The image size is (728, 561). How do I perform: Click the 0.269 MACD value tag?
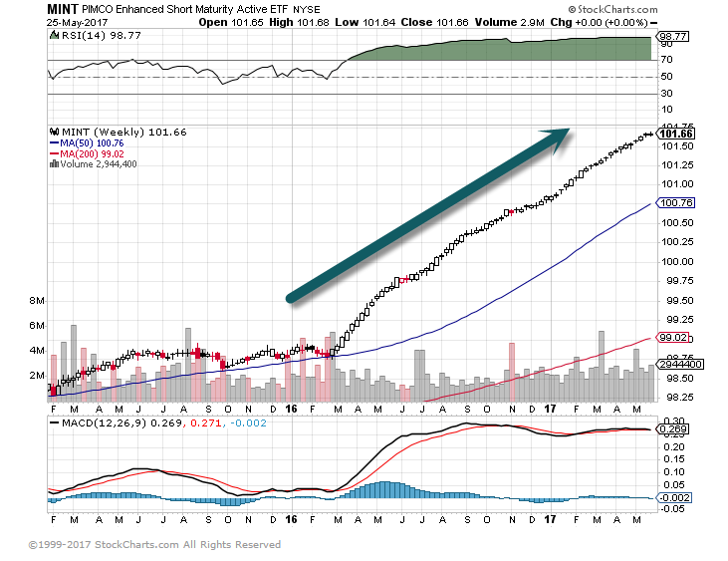[673, 429]
